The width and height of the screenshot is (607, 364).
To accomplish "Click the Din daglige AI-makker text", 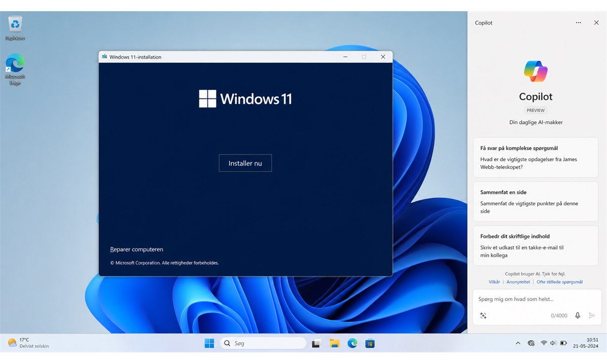I will point(536,122).
